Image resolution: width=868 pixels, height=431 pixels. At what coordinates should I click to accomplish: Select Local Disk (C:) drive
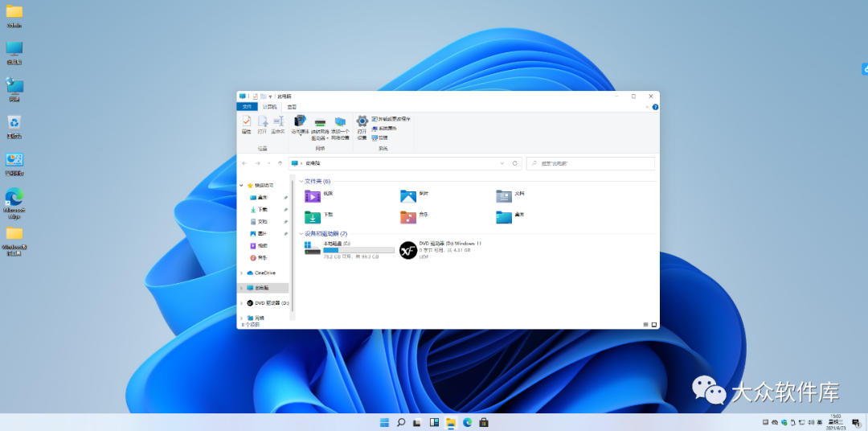click(x=350, y=250)
